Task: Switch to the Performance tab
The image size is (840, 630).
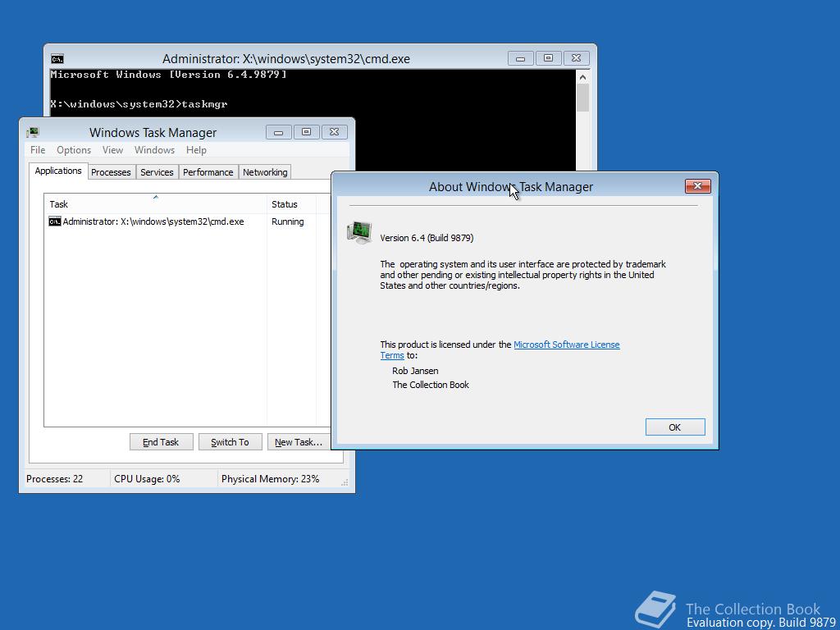Action: tap(208, 172)
